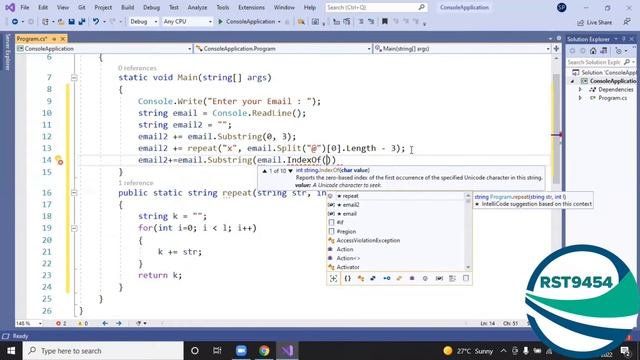Select 'AccessViolationException' in IntelliSense list
This screenshot has width=640, height=360.
pos(397,240)
